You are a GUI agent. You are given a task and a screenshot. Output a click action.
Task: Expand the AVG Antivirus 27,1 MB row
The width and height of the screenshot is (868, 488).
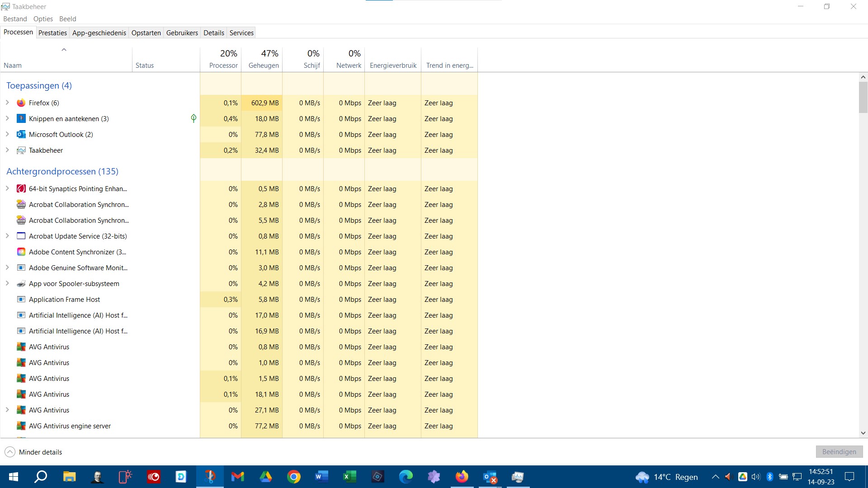click(7, 410)
